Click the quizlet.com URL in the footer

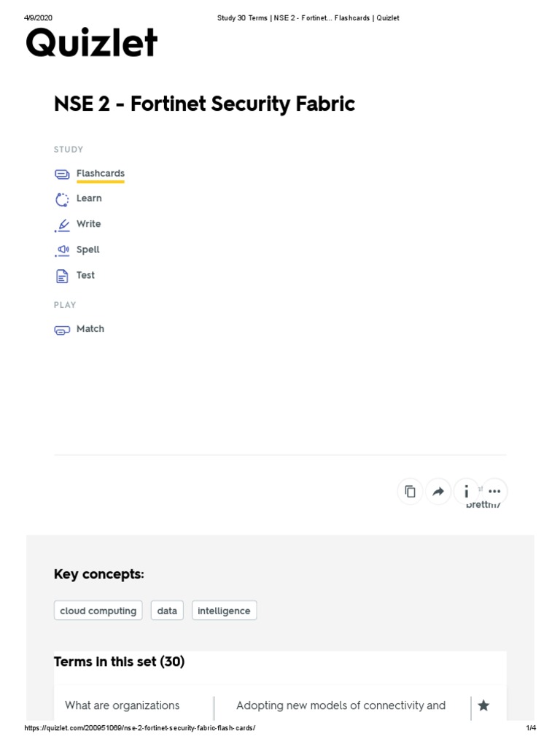point(140,729)
